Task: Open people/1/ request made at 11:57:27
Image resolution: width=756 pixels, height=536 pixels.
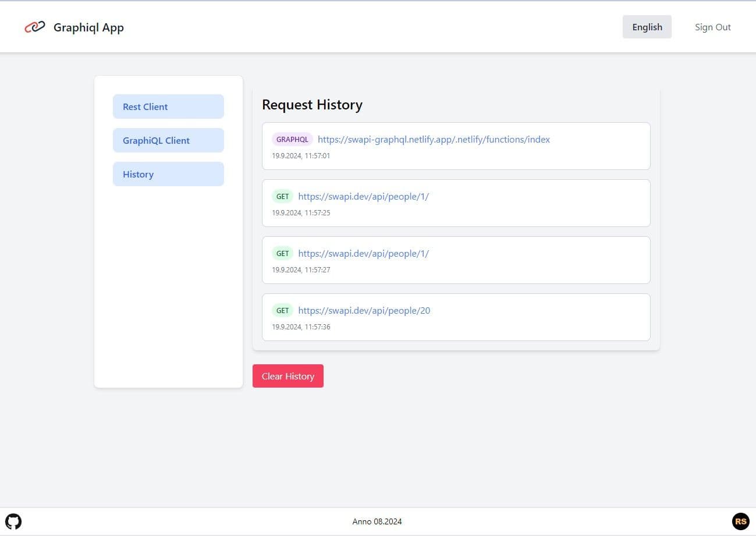Action: point(363,254)
